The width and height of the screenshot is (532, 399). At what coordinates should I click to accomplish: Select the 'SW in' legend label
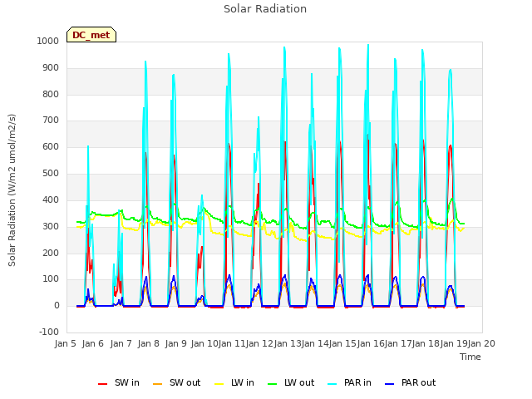coord(127,382)
